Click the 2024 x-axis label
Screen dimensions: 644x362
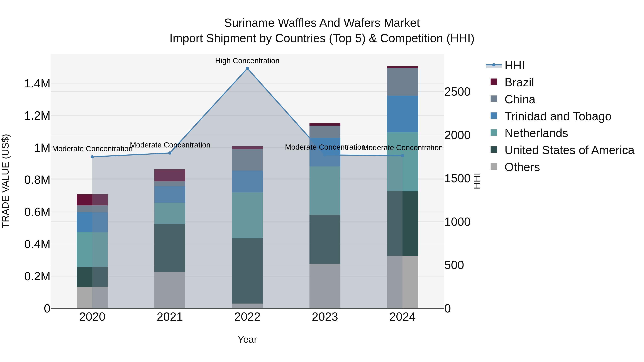click(x=402, y=317)
